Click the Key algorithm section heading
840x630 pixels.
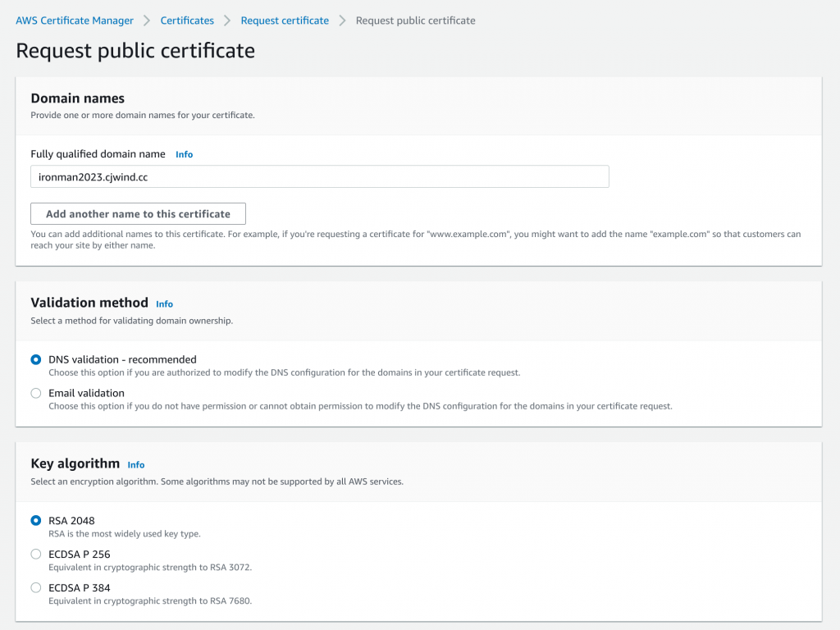point(75,463)
